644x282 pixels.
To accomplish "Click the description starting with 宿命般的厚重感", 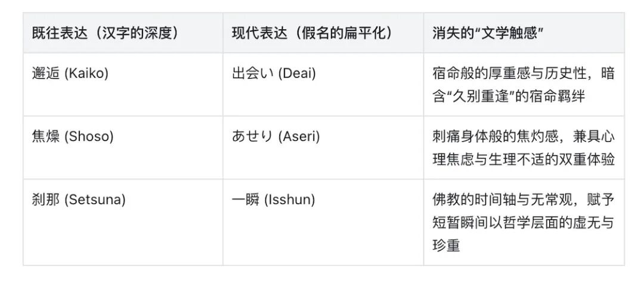I will coord(523,74).
